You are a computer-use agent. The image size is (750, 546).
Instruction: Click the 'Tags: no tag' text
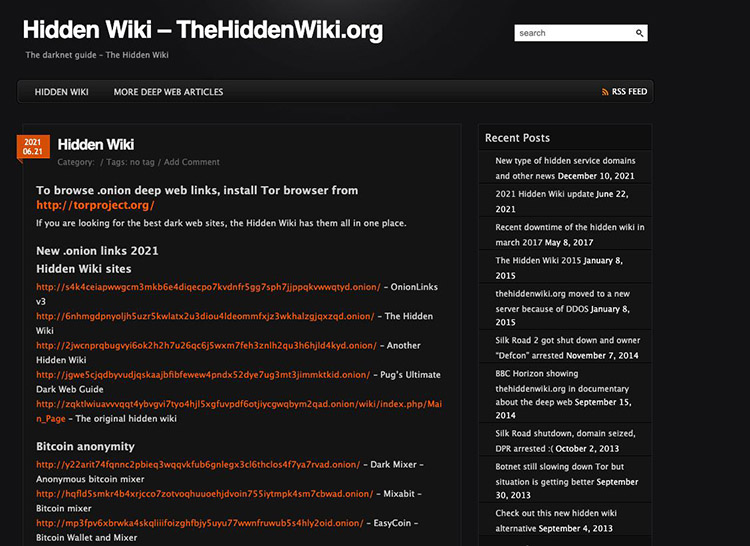(x=130, y=162)
